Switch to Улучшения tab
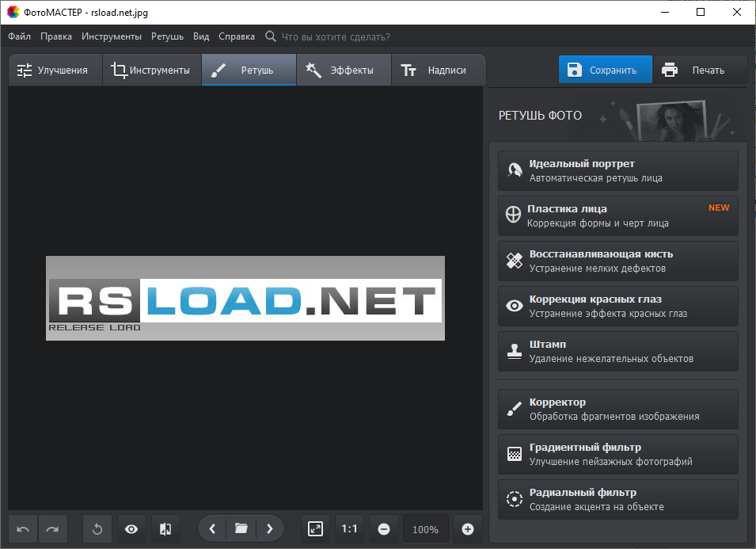This screenshot has width=756, height=549. coord(55,70)
